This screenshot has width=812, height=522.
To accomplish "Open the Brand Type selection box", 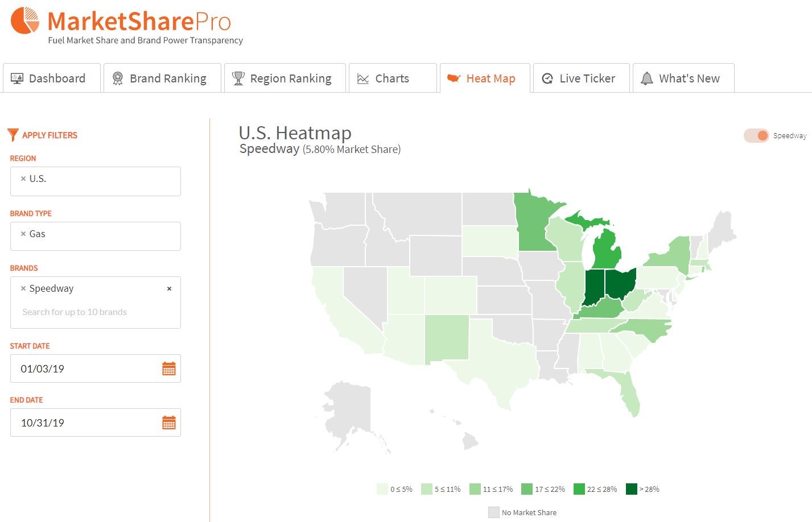I will 96,236.
